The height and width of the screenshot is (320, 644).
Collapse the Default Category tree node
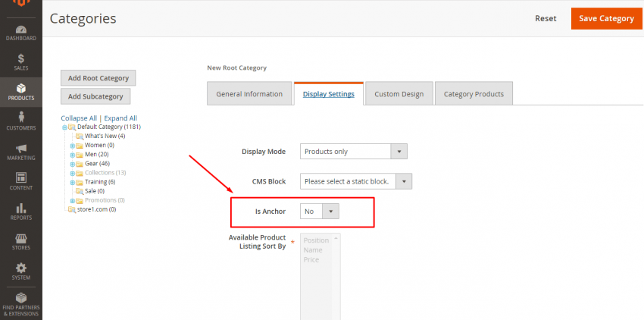pos(64,127)
